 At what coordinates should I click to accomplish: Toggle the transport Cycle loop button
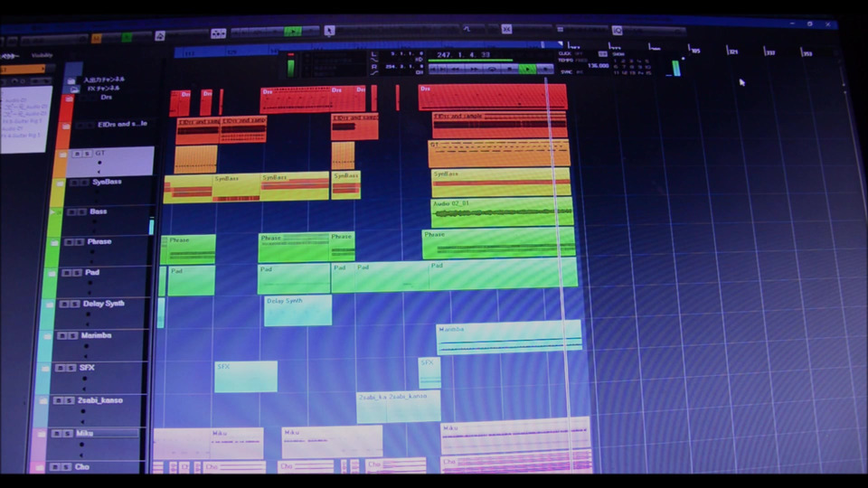point(492,70)
